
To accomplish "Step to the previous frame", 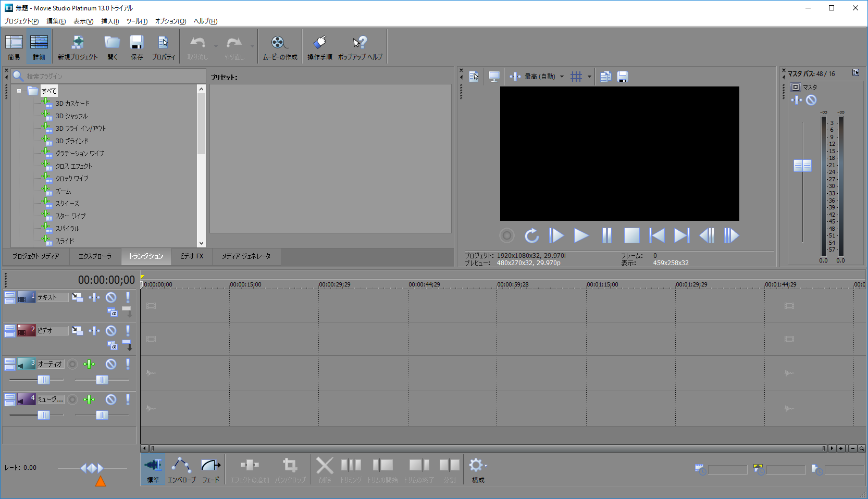I will [x=706, y=235].
